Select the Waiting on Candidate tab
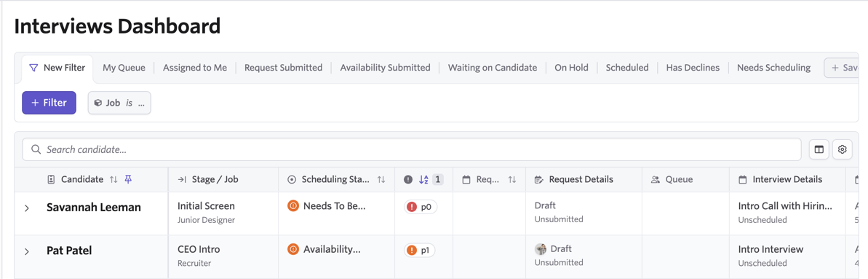This screenshot has height=279, width=868. pyautogui.click(x=493, y=68)
